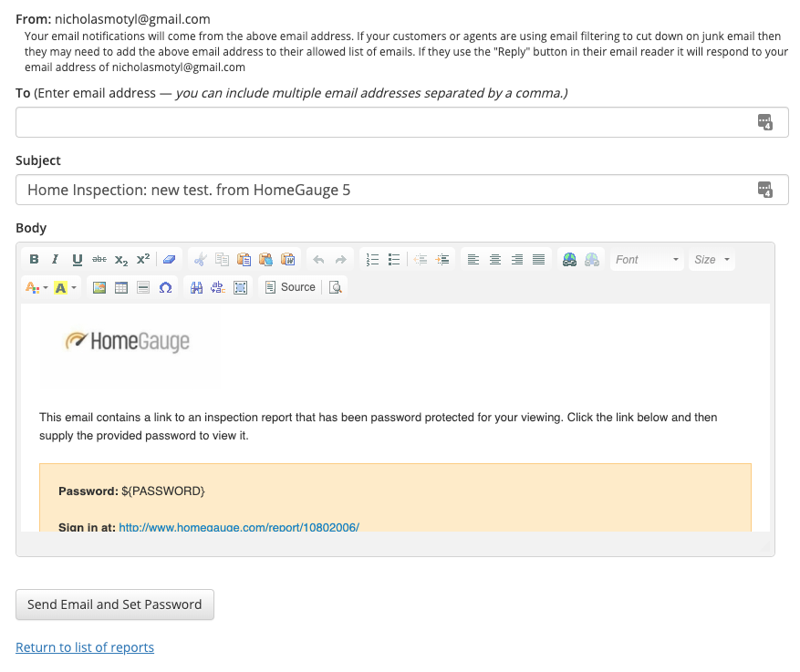Viewport: 800px width, 672px height.
Task: Click Send Email and Set Password
Action: click(115, 605)
